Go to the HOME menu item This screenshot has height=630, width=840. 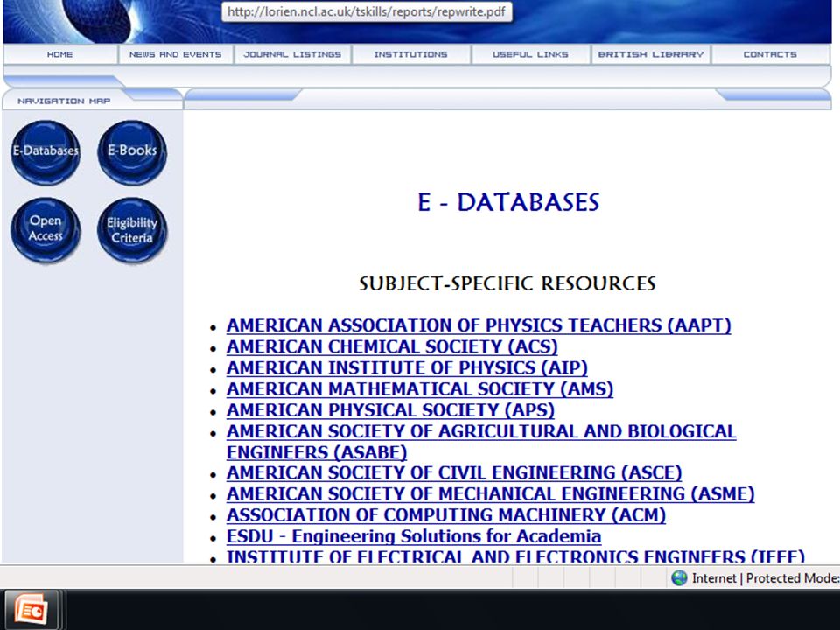pos(60,54)
